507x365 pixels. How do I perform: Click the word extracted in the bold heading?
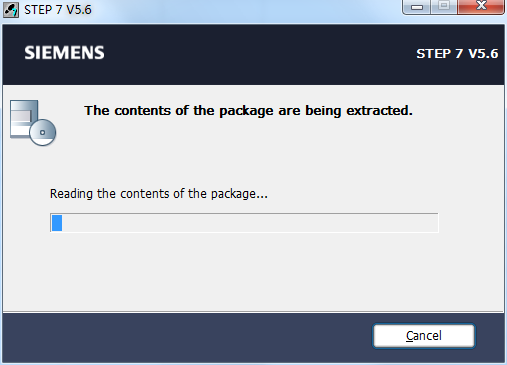tap(379, 111)
